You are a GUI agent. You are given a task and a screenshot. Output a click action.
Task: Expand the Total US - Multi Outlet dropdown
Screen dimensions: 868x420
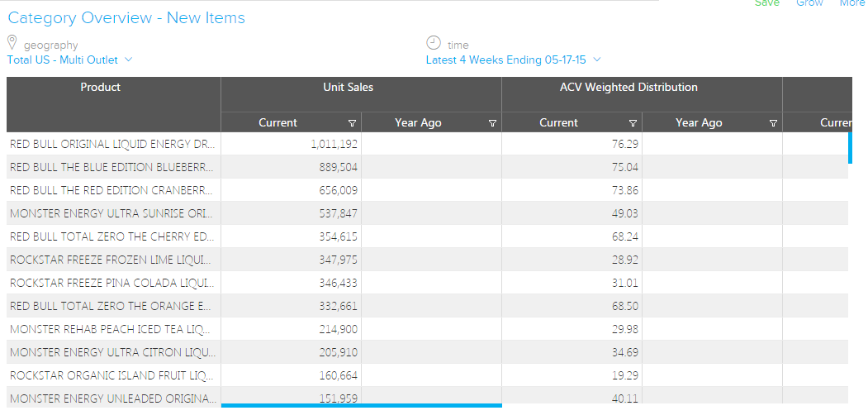coord(70,60)
